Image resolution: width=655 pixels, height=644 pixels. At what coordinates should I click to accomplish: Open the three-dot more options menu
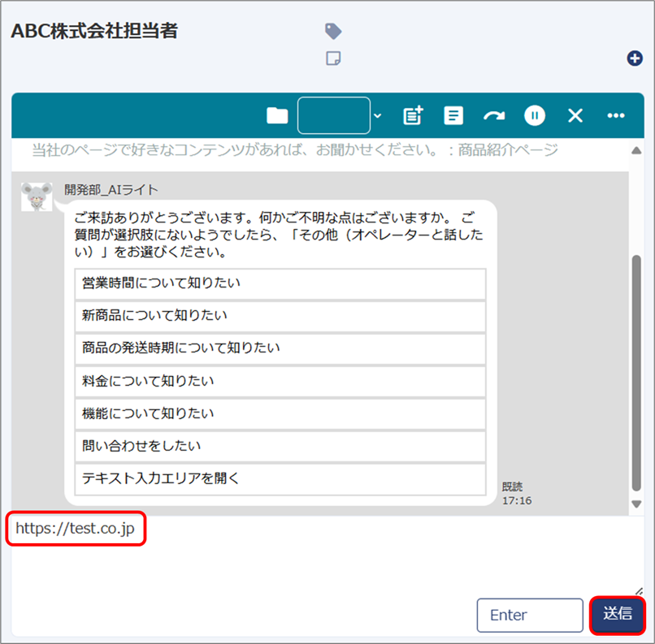tap(616, 115)
